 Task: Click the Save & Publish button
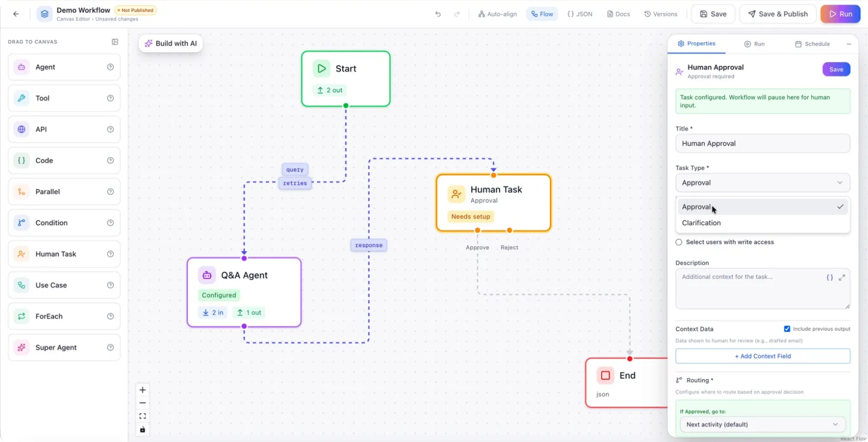[x=777, y=14]
